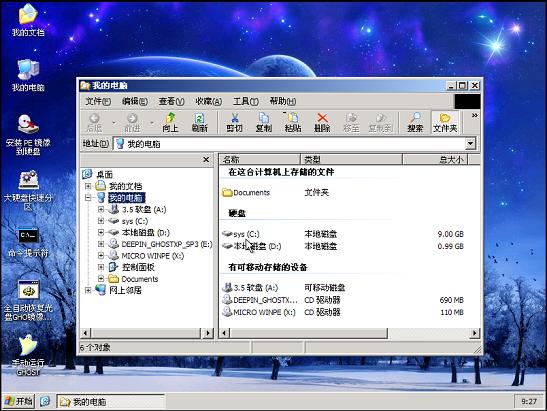
Task: Select the Documents folder in file list
Action: (x=246, y=193)
